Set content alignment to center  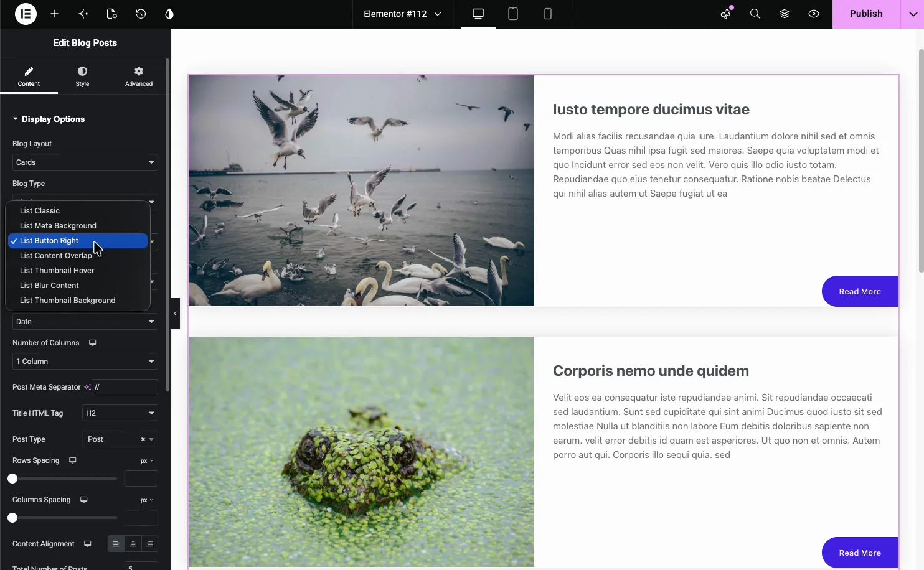tap(133, 544)
